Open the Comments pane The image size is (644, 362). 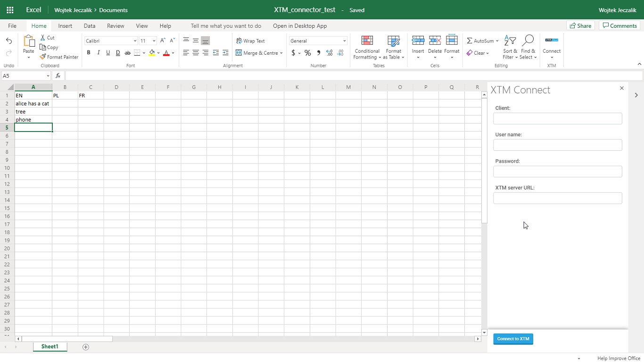click(x=619, y=26)
